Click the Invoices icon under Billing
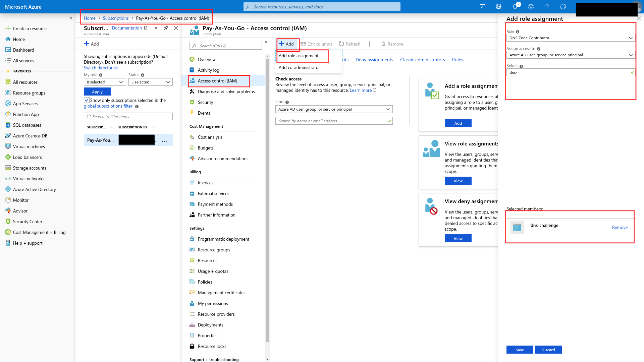The height and width of the screenshot is (362, 644). 192,183
